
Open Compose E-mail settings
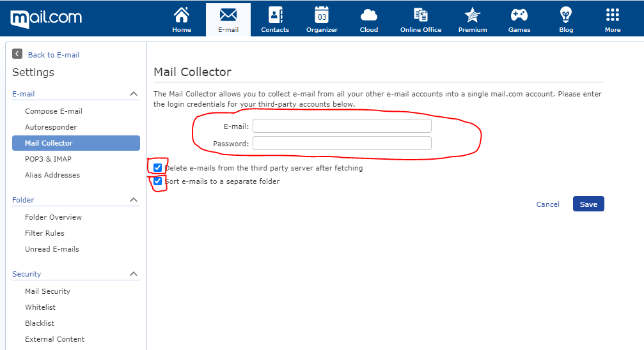click(53, 111)
